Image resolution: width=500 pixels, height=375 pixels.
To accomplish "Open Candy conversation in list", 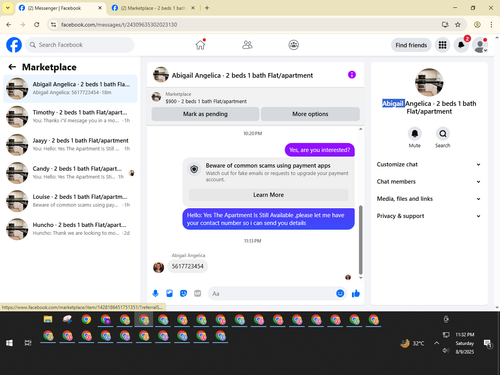I will (x=70, y=173).
